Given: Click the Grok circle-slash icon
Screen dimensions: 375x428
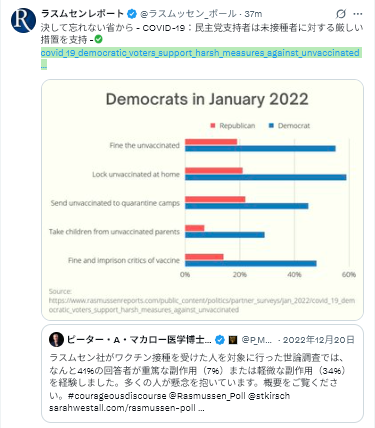Looking at the screenshot, I should 340,14.
